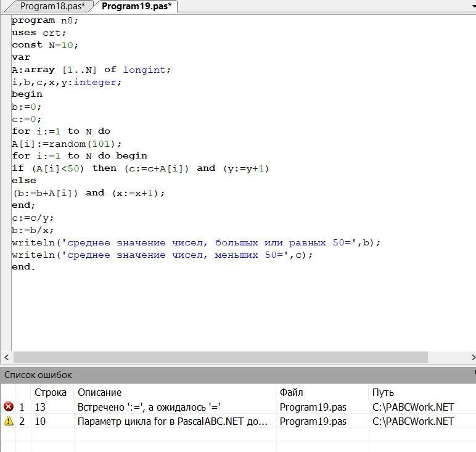Place cursor on the "uses crt;" line

pos(39,33)
